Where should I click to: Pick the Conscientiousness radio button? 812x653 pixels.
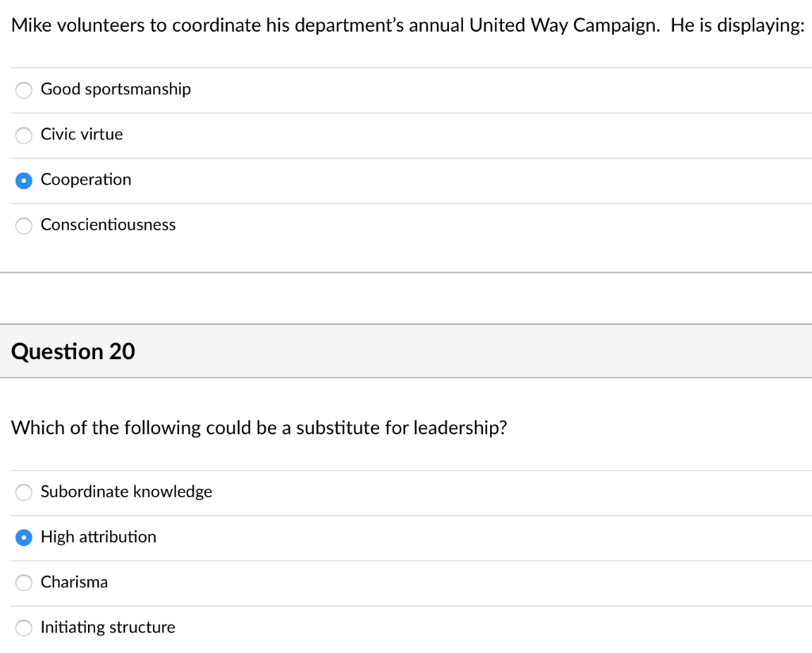(24, 226)
